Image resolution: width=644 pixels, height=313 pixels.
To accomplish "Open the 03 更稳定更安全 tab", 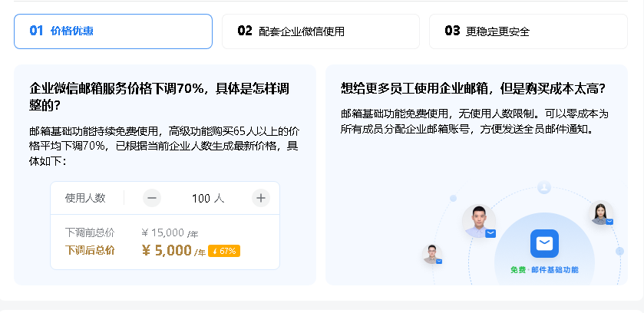I will click(527, 31).
